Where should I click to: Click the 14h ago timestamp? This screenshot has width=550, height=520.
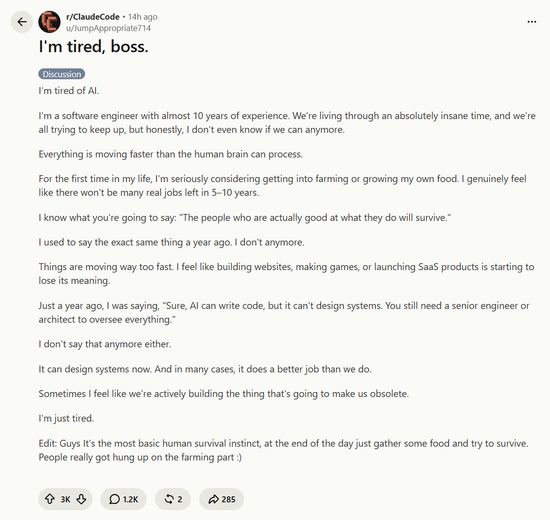142,17
